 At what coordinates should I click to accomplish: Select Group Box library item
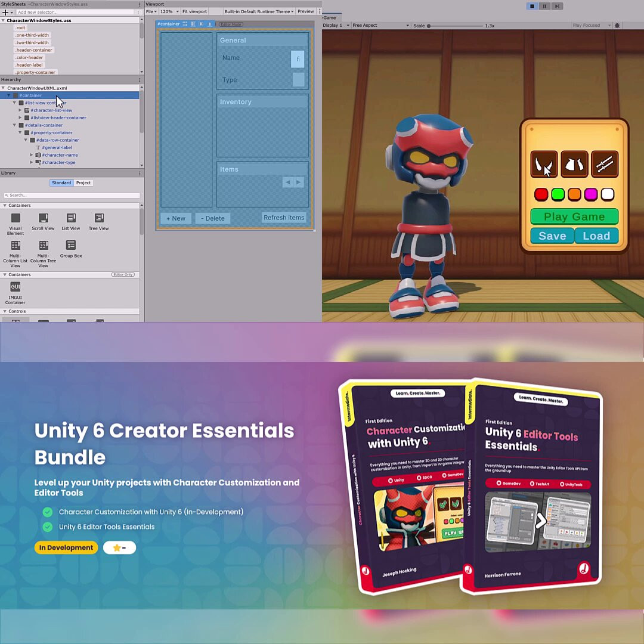tap(70, 249)
